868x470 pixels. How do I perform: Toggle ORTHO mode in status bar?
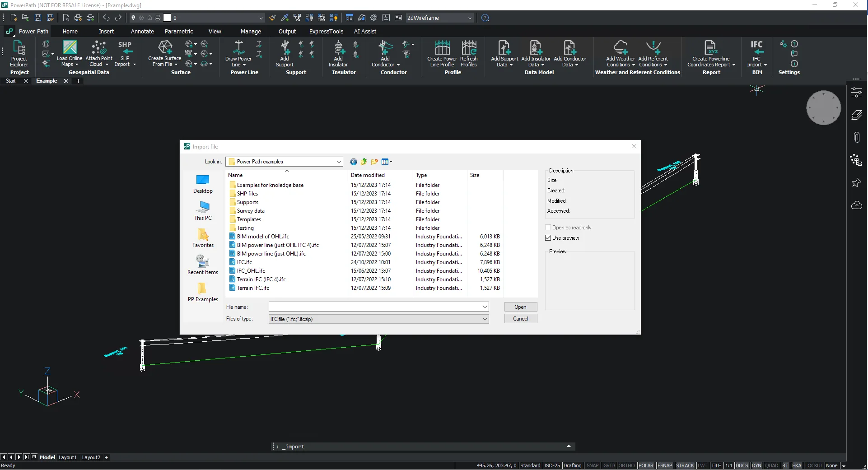626,465
